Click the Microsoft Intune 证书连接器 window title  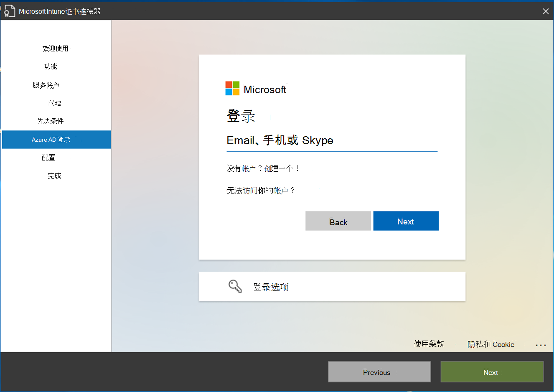point(60,11)
